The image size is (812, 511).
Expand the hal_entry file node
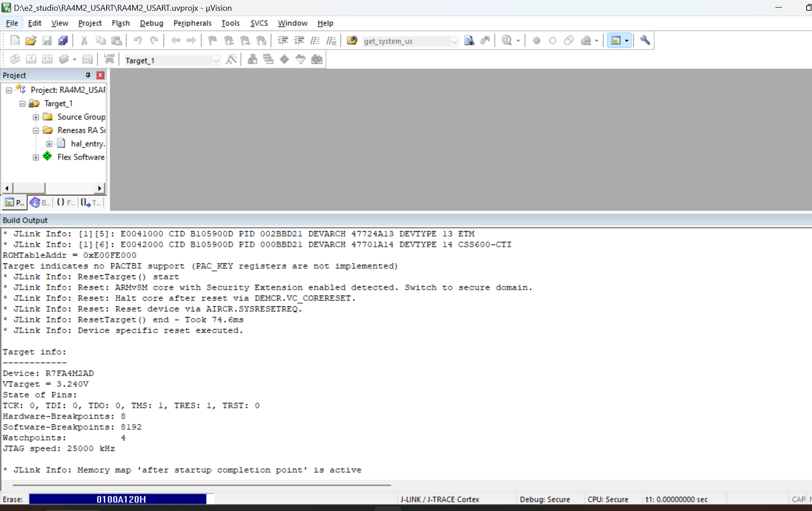click(x=49, y=144)
